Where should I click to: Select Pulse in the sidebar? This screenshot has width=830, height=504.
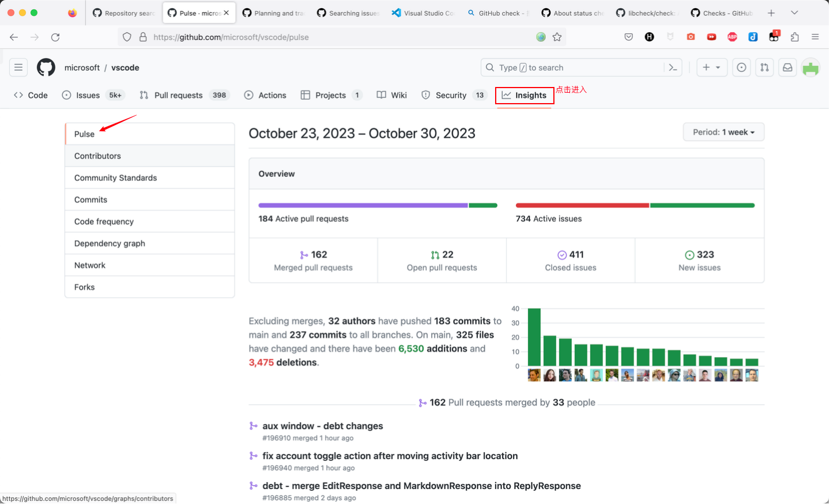[150, 134]
